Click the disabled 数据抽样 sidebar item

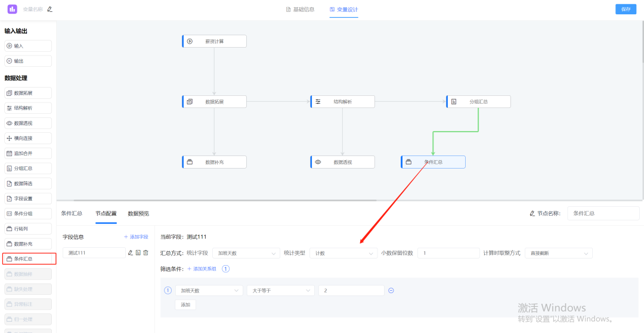coord(28,274)
